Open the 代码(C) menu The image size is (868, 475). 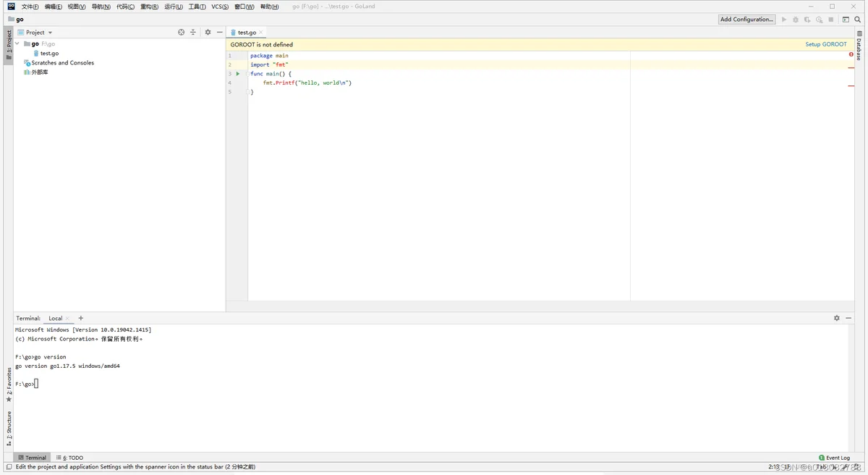pyautogui.click(x=125, y=7)
